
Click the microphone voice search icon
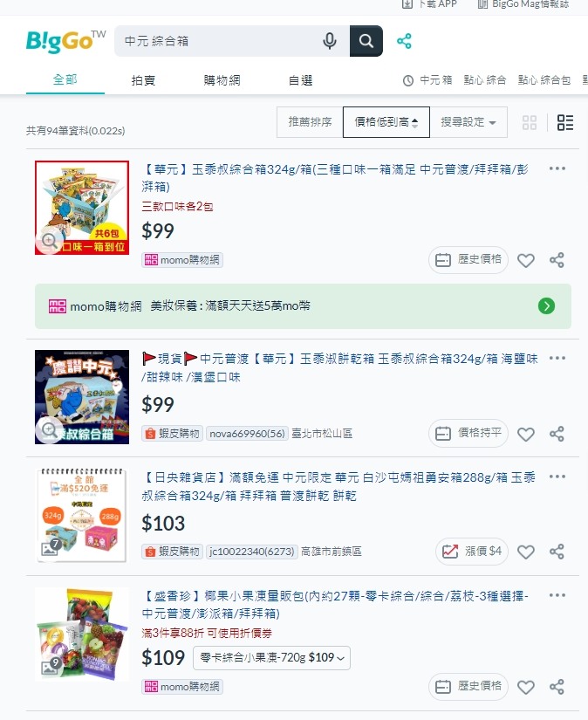(x=330, y=41)
